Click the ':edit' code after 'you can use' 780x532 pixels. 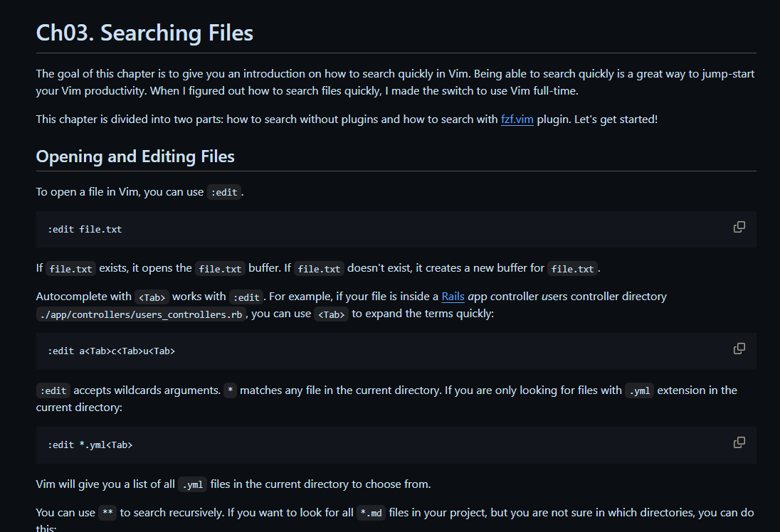tap(223, 192)
